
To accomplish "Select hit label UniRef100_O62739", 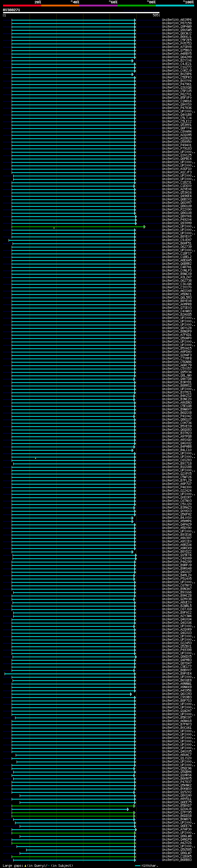I will [177, 247].
